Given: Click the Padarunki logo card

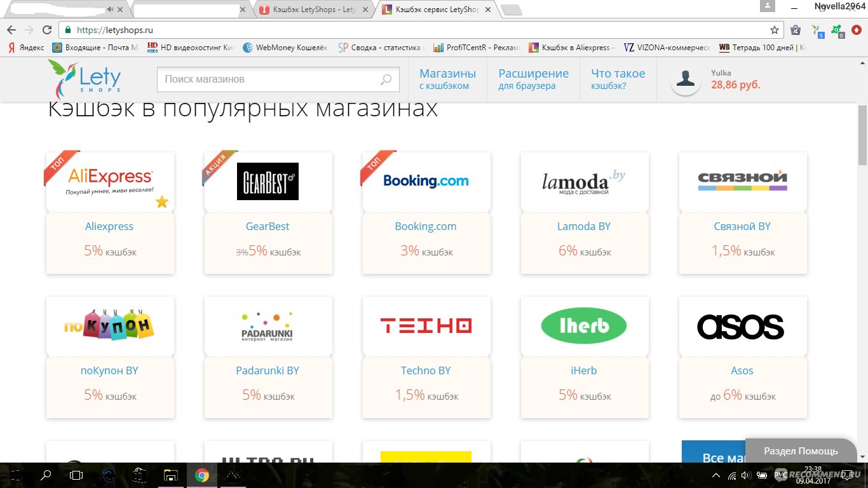Looking at the screenshot, I should tap(268, 326).
